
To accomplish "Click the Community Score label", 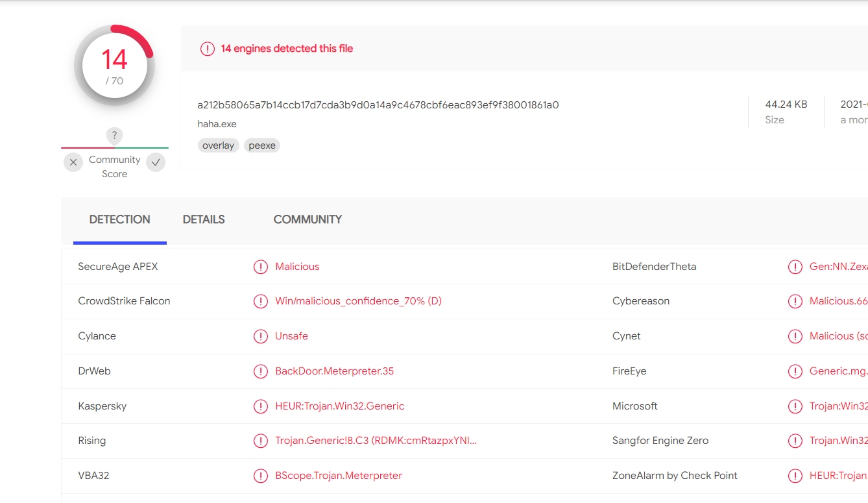I will [115, 167].
